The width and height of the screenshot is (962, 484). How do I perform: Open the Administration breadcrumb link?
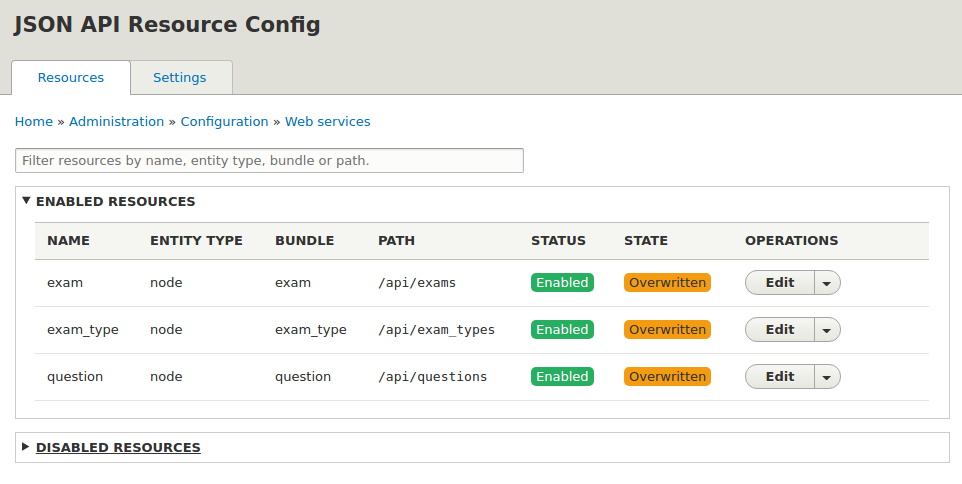pyautogui.click(x=117, y=122)
